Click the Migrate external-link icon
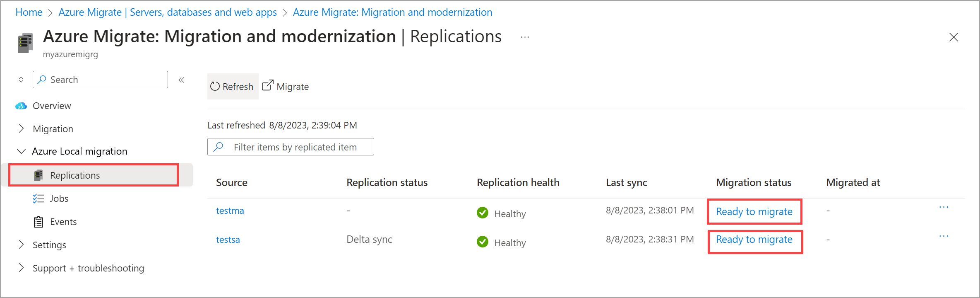This screenshot has width=980, height=298. coord(268,85)
